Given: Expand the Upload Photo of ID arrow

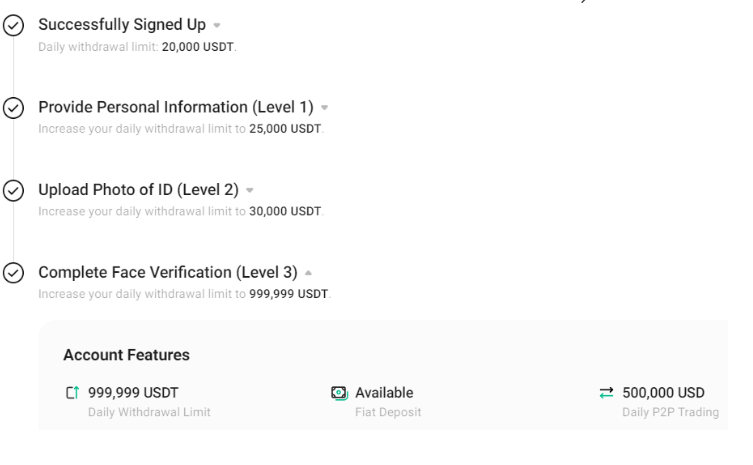Looking at the screenshot, I should pos(250,190).
